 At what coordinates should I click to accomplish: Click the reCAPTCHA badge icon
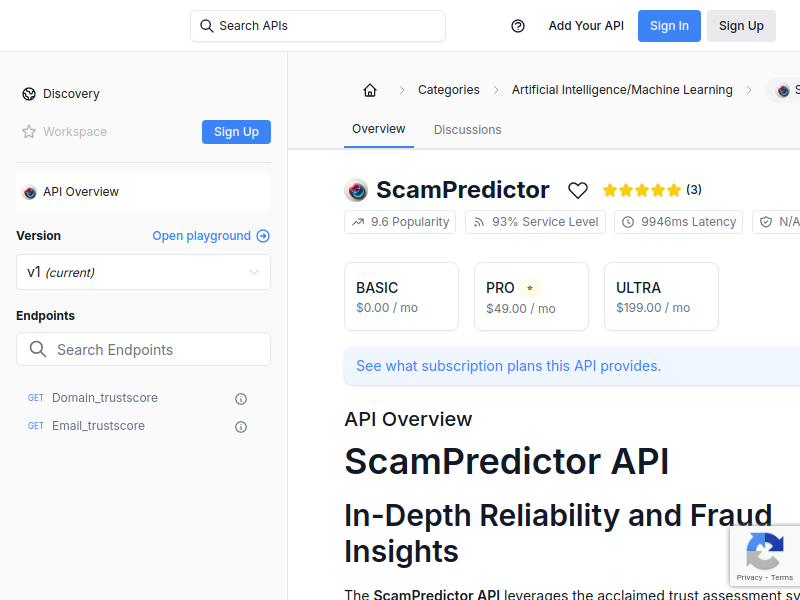[764, 551]
